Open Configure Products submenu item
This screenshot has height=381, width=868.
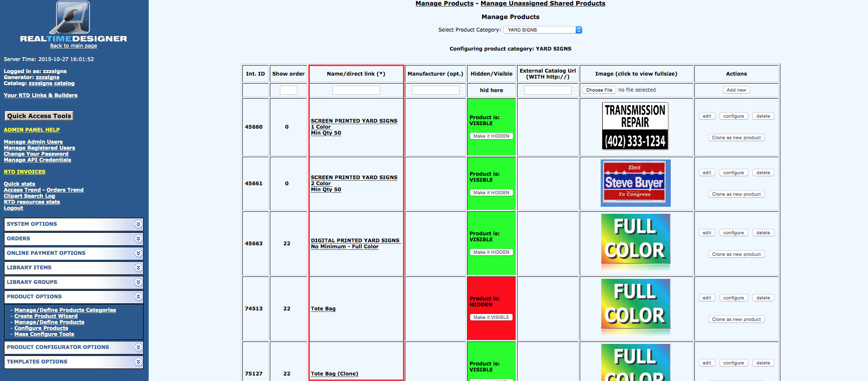tap(41, 328)
